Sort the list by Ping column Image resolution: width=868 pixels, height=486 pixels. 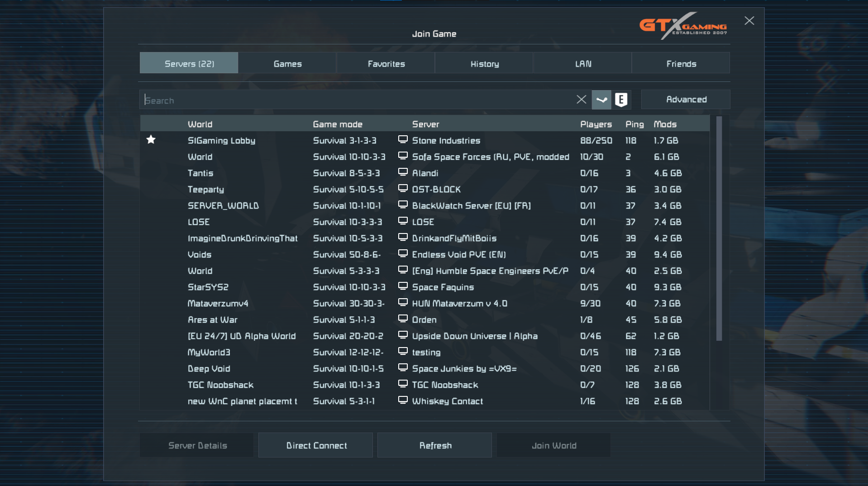634,124
